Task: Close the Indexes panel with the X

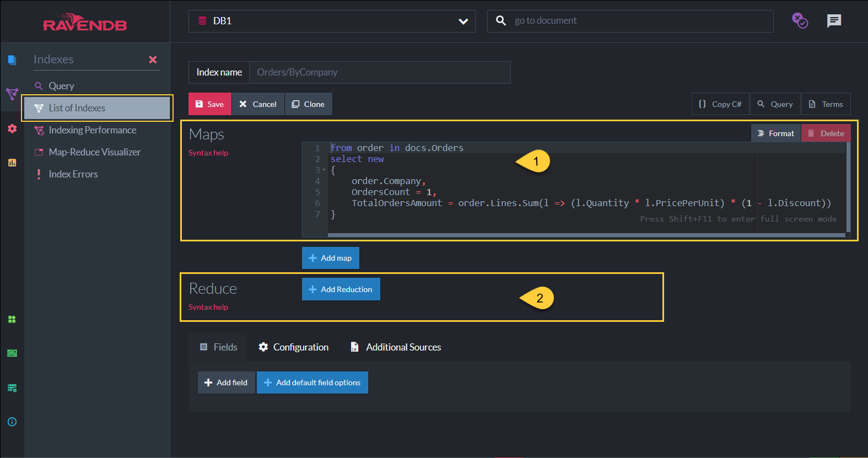Action: [x=153, y=60]
